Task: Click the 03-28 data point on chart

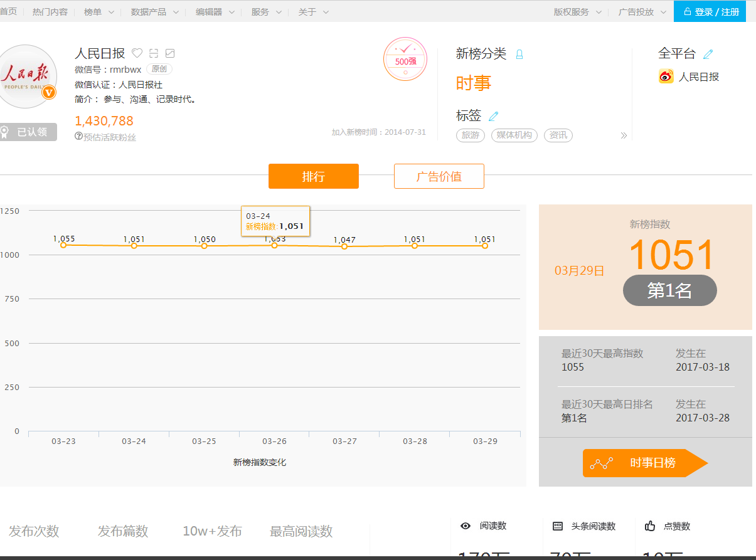Action: point(415,246)
